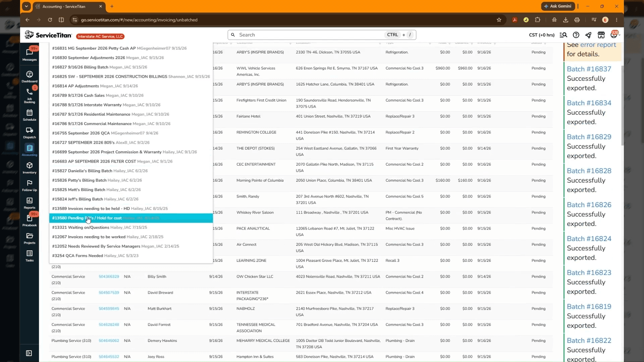Pick #13589 Invoices needing to be held

131,208
